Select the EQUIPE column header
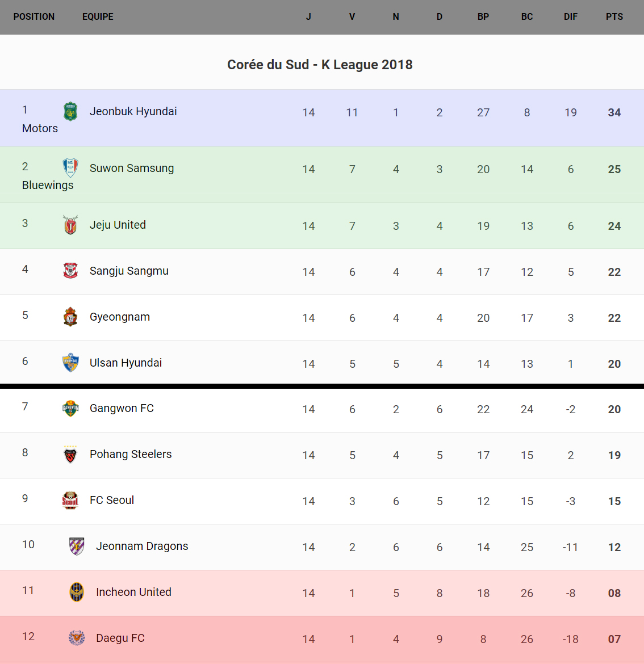Screen dimensions: 644x664 98,17
